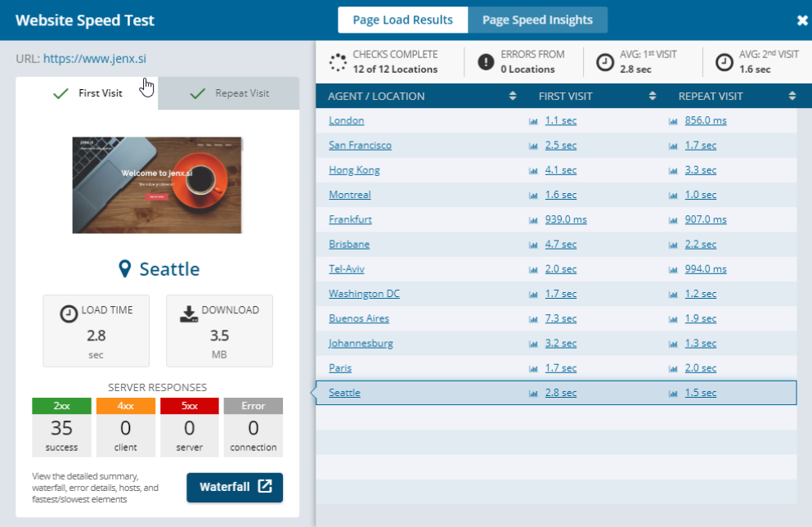Viewport: 812px width, 527px height.
Task: Open the San Francisco first visit chart icon
Action: (533, 146)
